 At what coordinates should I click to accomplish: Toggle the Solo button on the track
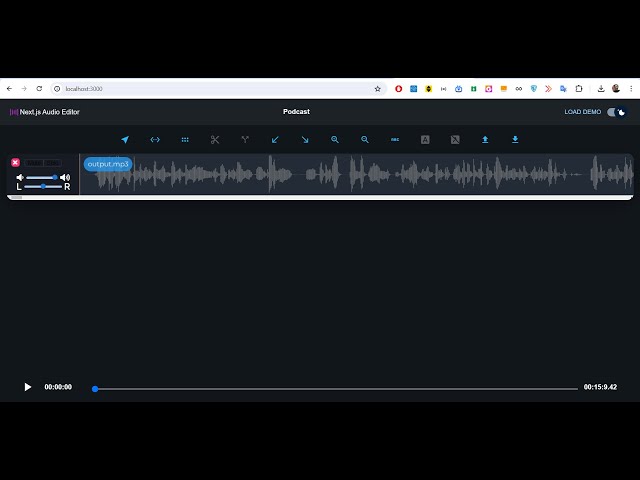click(52, 162)
